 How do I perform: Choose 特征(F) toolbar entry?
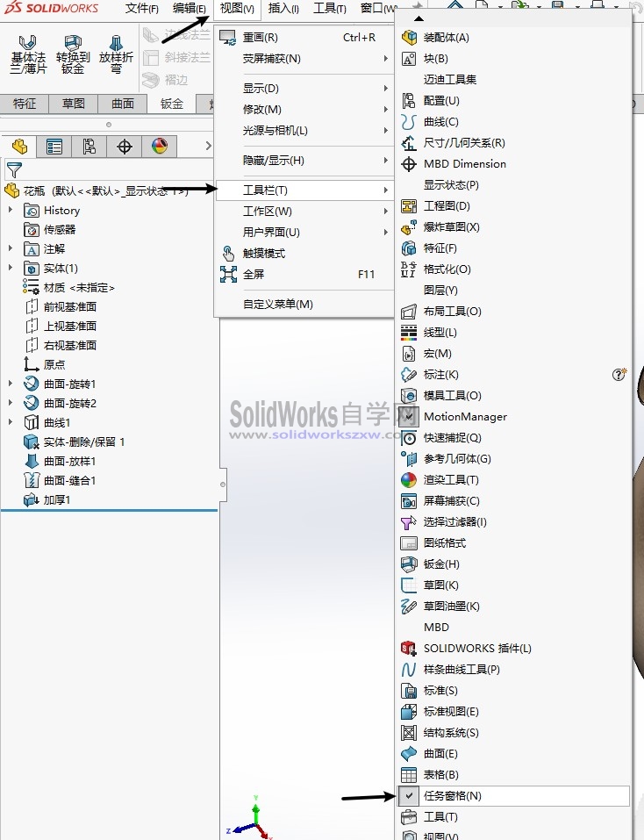[513, 248]
